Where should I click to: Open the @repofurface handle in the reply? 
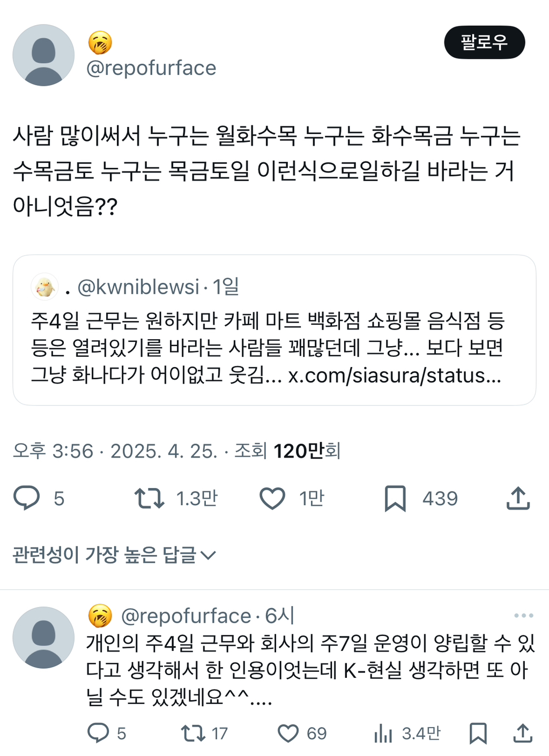[x=186, y=616]
